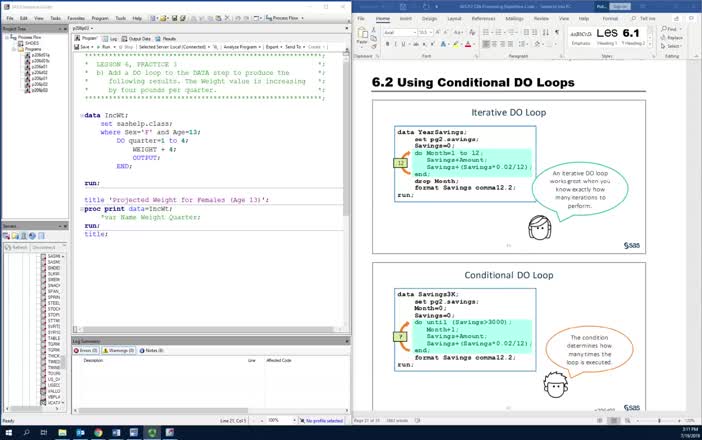Viewport: 702px width, 440px height.
Task: Open the Program menu in SAS Enterprise Guide
Action: point(100,18)
